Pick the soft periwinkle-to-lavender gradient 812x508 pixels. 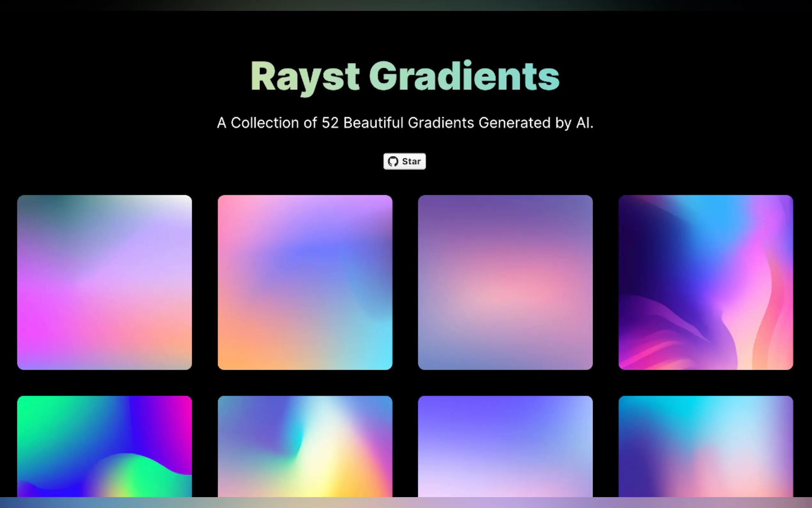[x=505, y=446]
